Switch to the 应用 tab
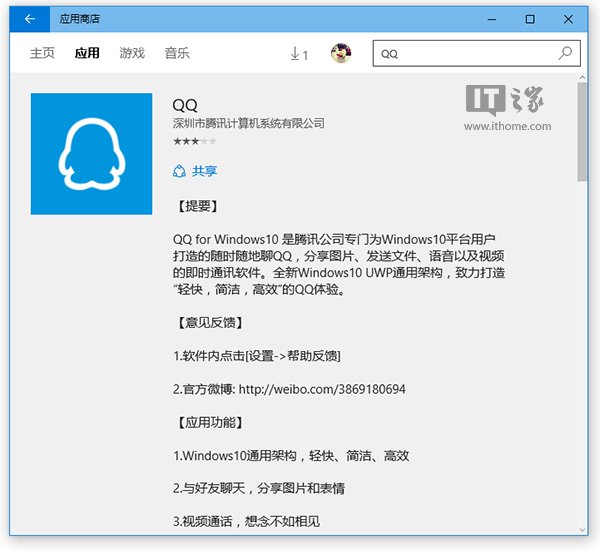The width and height of the screenshot is (600, 555). point(87,53)
